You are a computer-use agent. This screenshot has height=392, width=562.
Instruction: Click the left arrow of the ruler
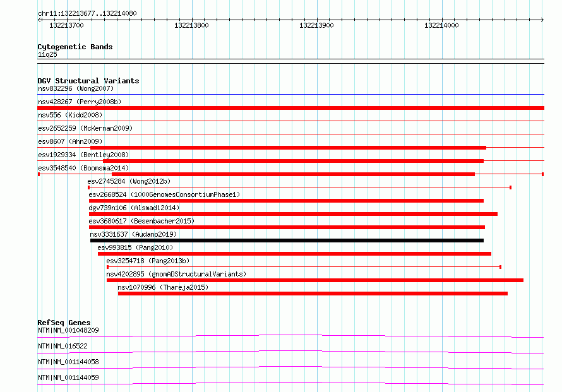[39, 20]
